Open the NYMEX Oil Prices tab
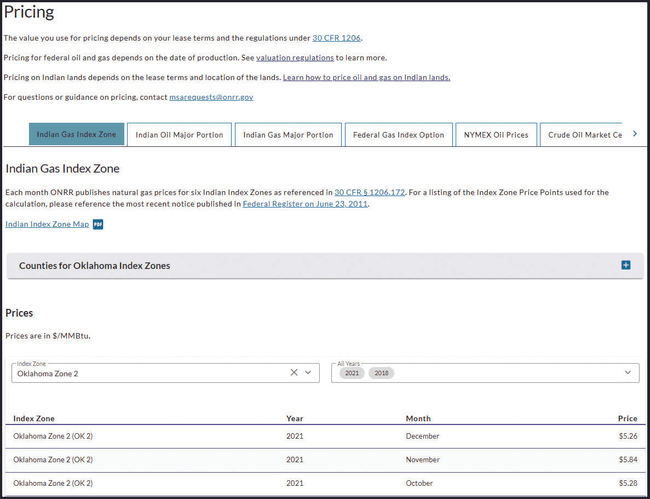Viewport: 650px width, 499px height. click(496, 135)
